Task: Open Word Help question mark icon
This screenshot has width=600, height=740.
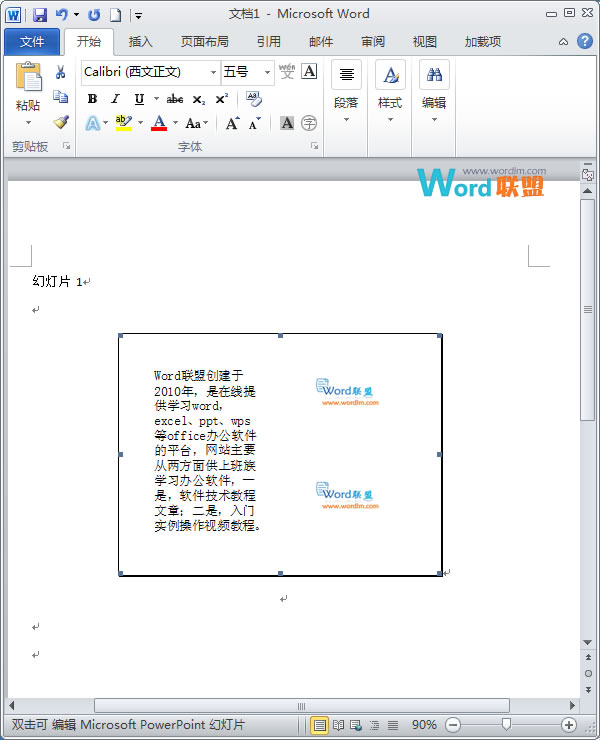Action: pos(585,42)
